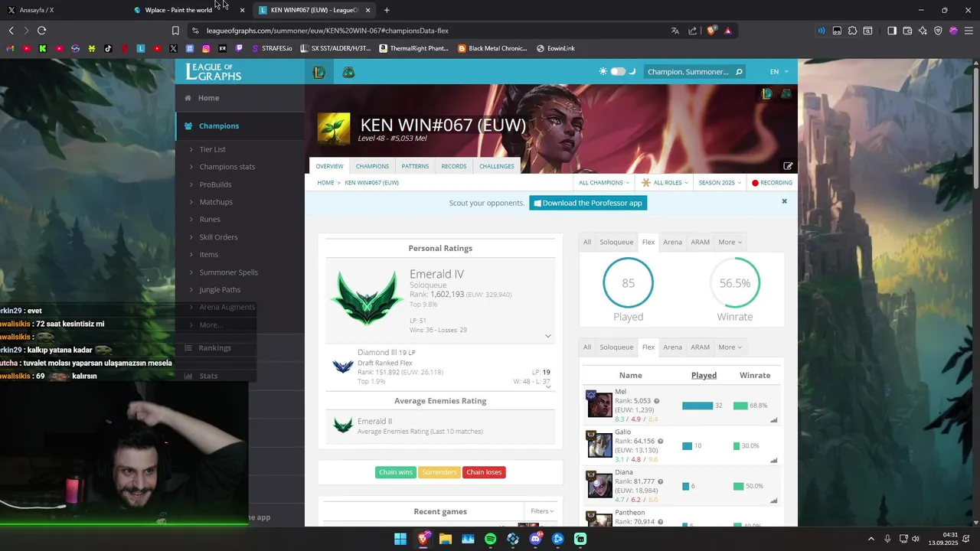Viewport: 980px width, 551px height.
Task: Open the Season 2025 dropdown
Action: (x=720, y=183)
